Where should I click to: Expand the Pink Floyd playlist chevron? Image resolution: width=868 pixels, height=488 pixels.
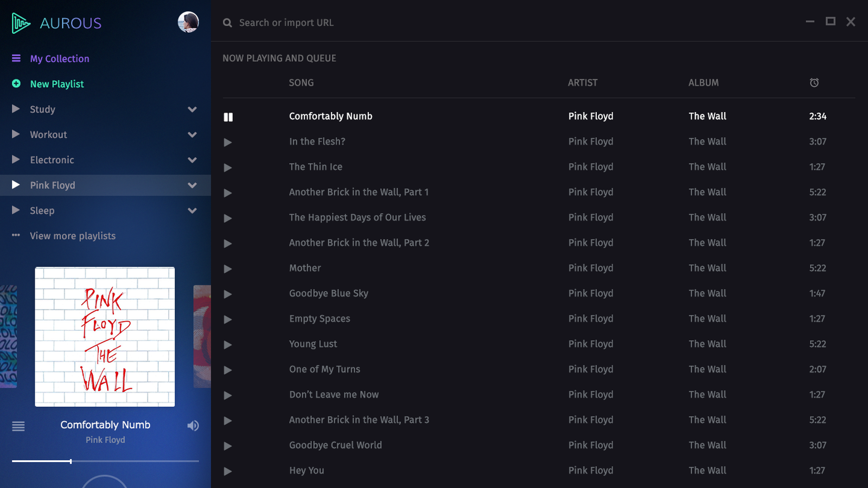tap(192, 185)
